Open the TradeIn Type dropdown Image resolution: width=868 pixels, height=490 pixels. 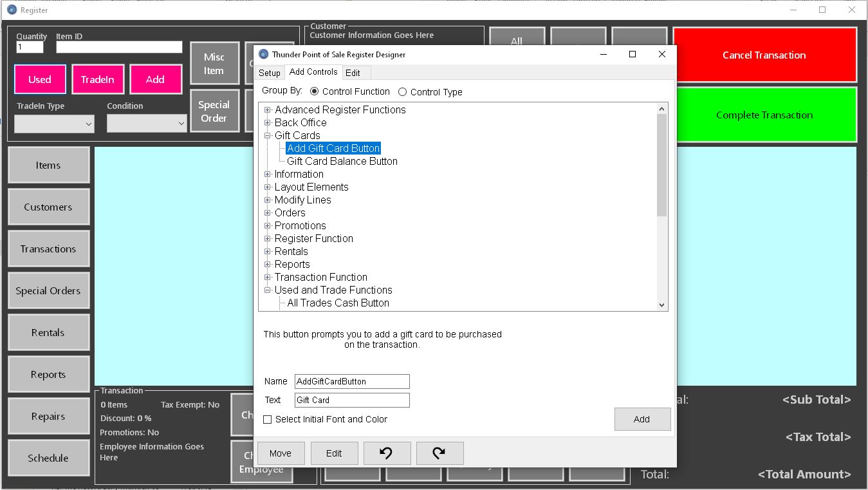[x=54, y=124]
